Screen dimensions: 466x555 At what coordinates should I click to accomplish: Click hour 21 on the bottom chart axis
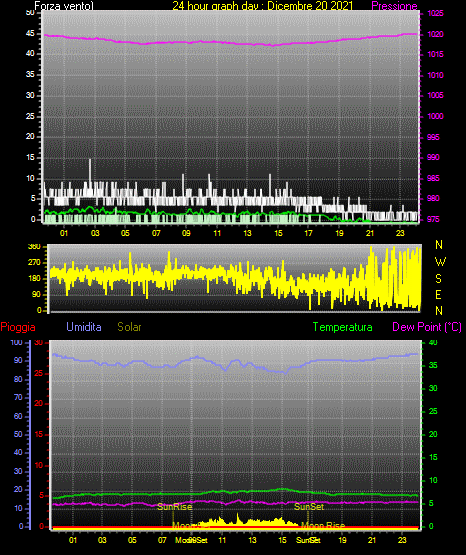coord(372,540)
